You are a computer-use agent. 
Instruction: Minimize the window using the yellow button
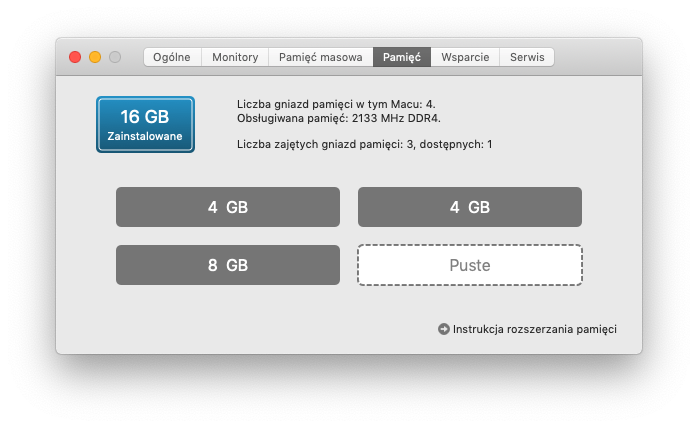point(95,57)
